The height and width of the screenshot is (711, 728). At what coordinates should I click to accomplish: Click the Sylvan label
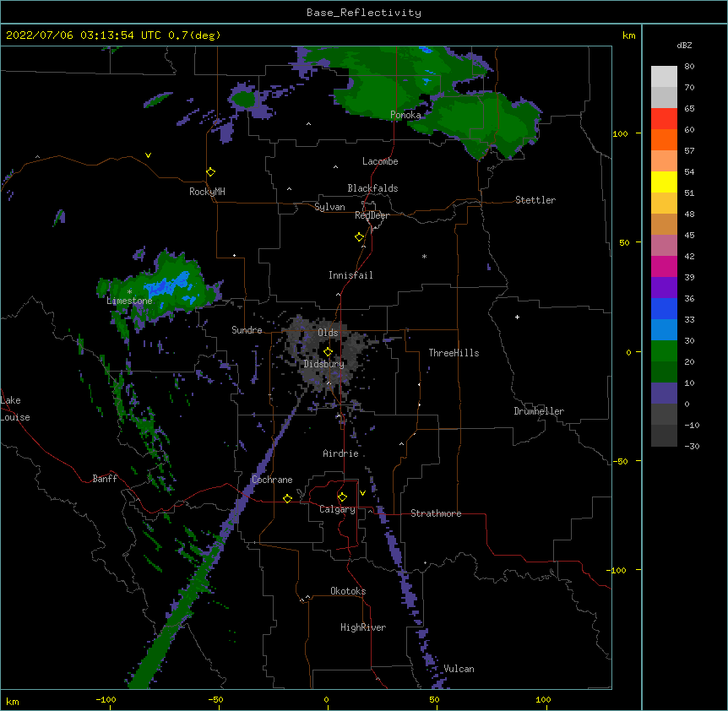329,207
